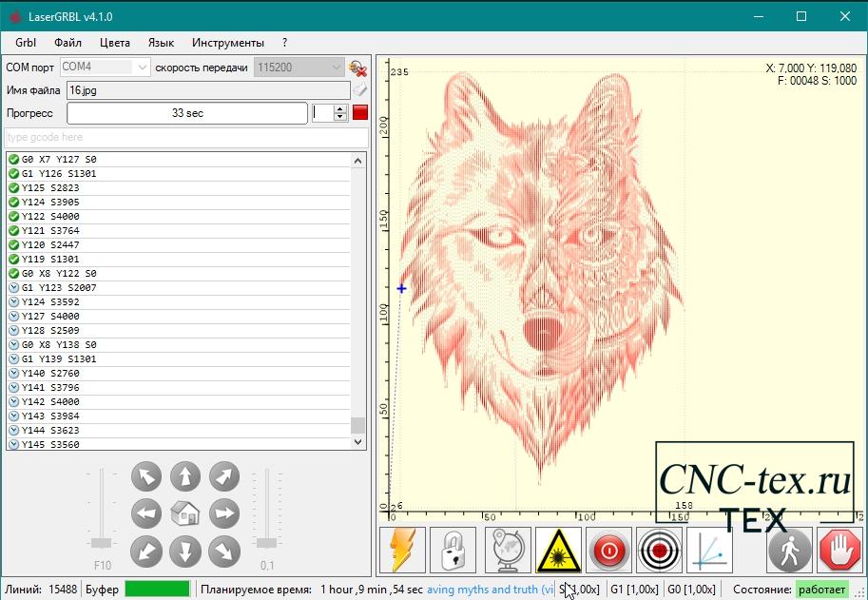The height and width of the screenshot is (600, 868).
Task: Increase the repeat count stepper
Action: 341,108
